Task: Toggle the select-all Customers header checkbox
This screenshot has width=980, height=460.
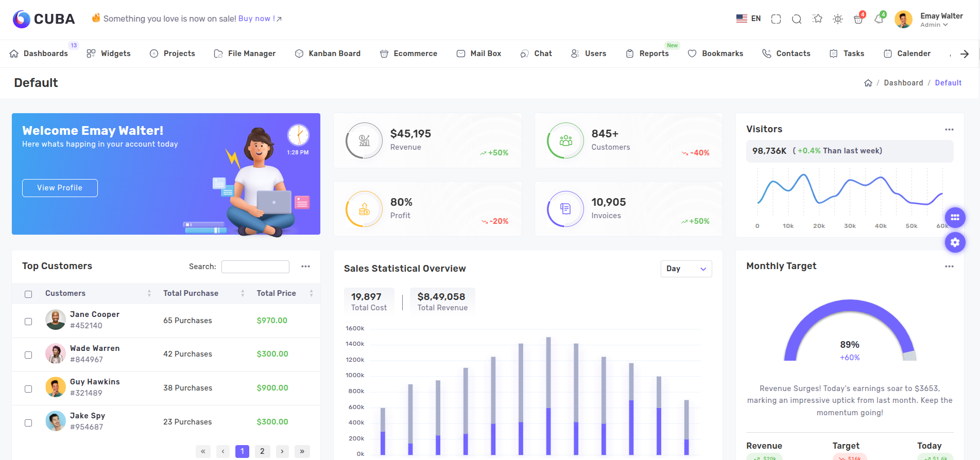Action: (x=28, y=294)
